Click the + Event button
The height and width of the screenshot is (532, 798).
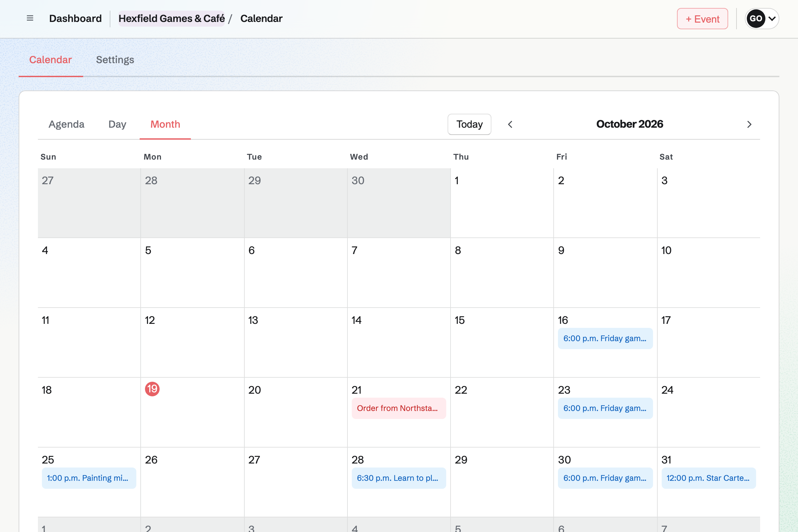point(702,19)
